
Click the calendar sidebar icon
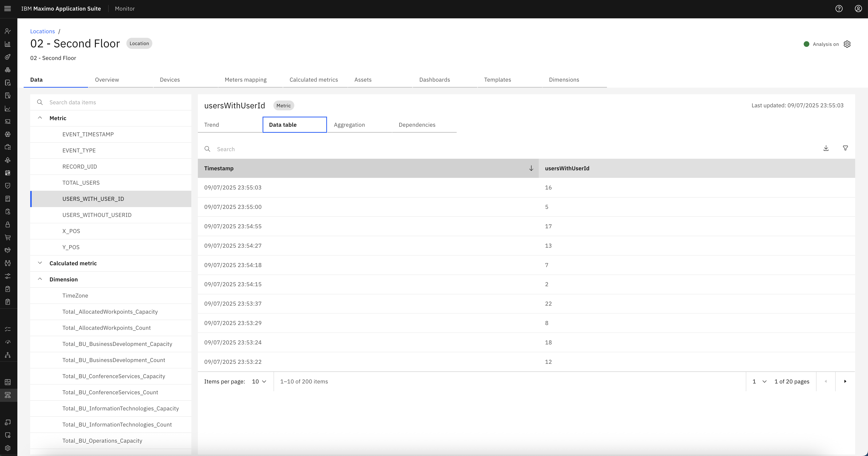(8, 173)
